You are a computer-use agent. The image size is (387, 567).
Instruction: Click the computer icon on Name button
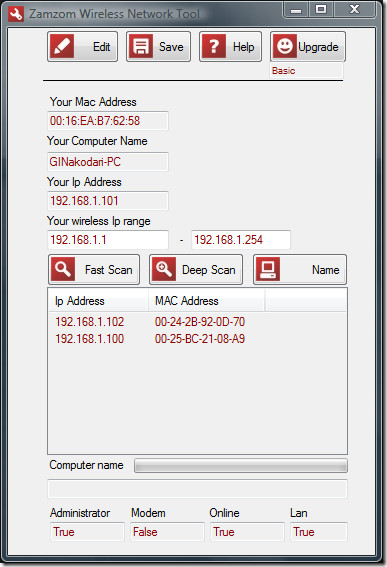pos(268,269)
